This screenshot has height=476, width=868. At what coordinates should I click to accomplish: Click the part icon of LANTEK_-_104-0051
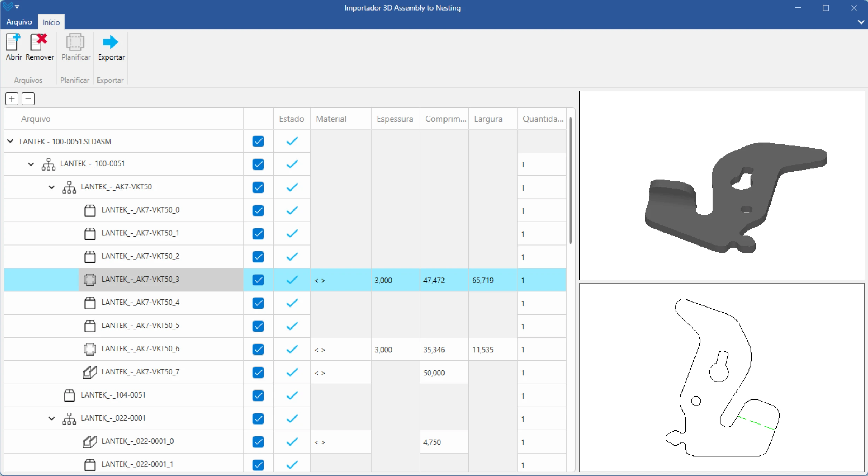[x=69, y=395]
